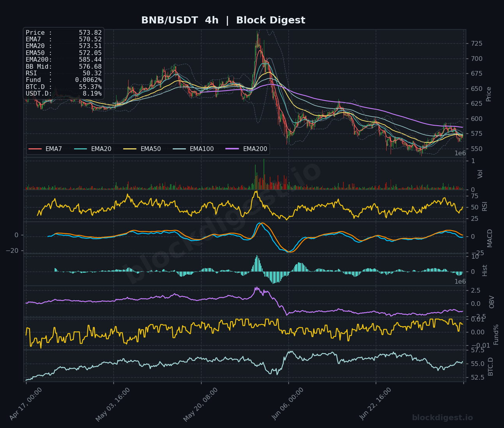The height and width of the screenshot is (428, 504).
Task: Click the 'RSI : 50.32' readout line
Action: point(64,73)
